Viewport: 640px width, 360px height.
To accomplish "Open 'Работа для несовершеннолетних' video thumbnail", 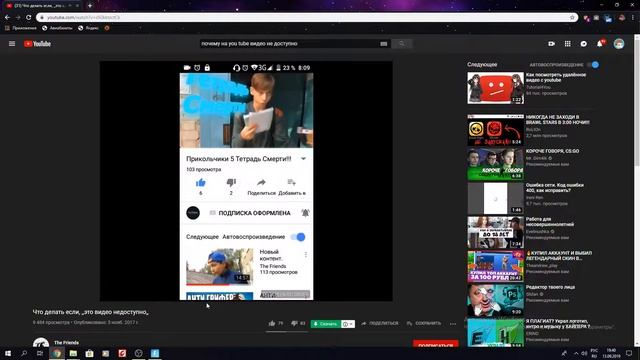I will click(x=495, y=232).
